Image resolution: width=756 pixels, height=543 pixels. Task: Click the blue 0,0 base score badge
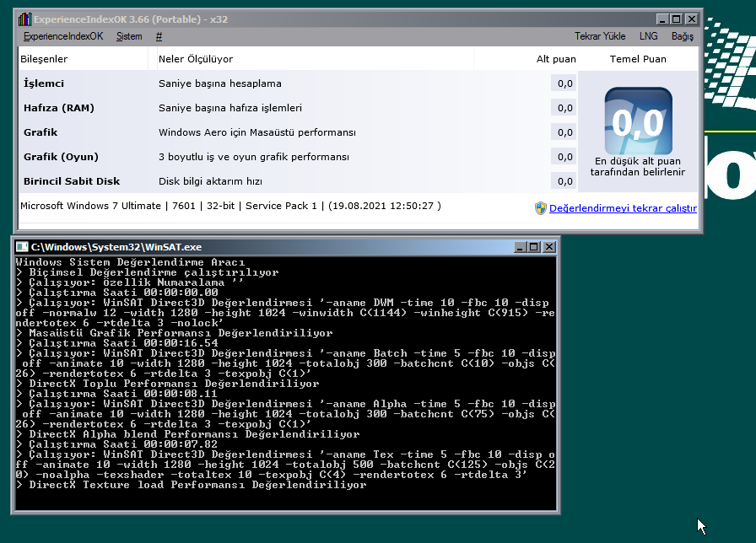(639, 121)
